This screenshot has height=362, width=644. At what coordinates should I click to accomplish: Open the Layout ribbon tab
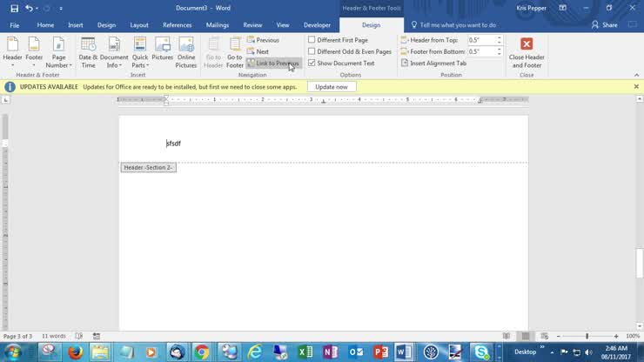(139, 25)
